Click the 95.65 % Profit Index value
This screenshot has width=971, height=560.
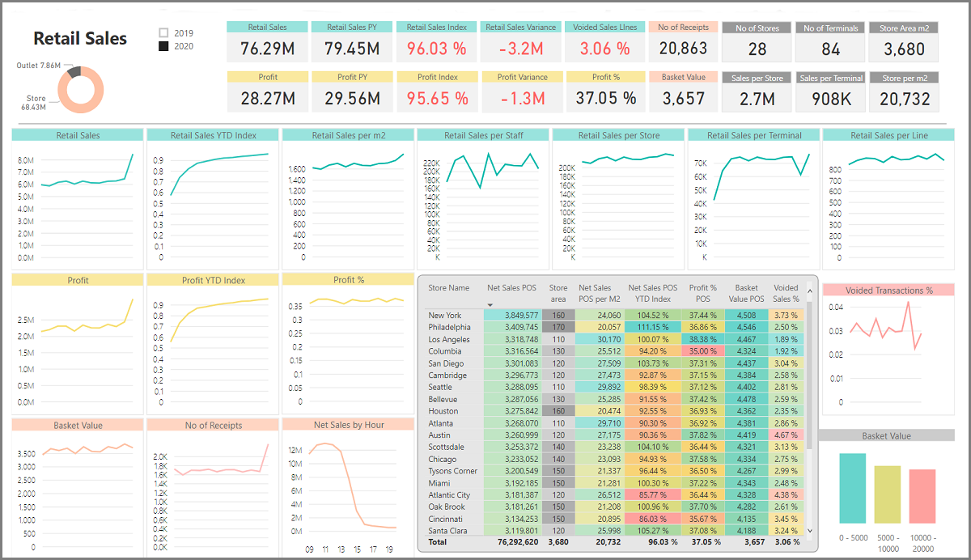(x=437, y=99)
